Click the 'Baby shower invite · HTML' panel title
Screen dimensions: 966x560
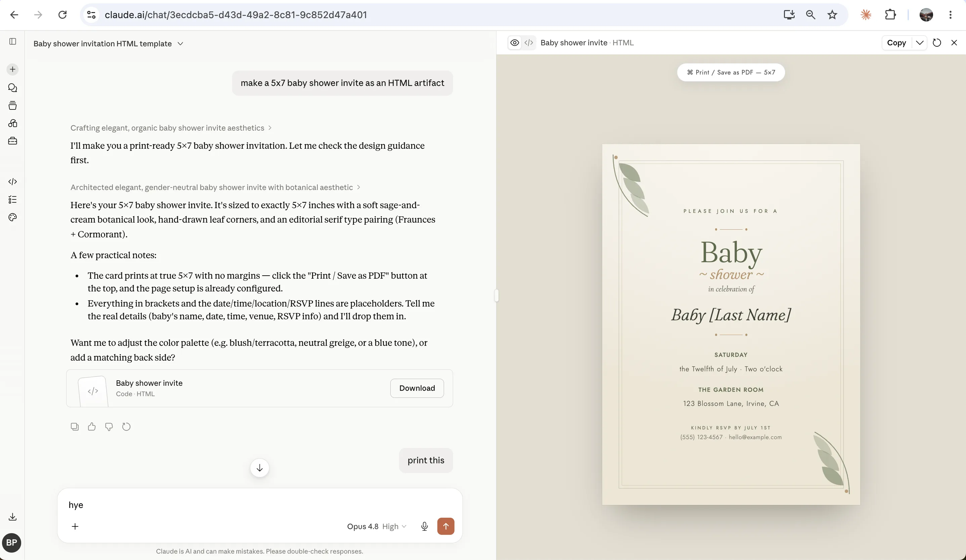click(x=587, y=43)
